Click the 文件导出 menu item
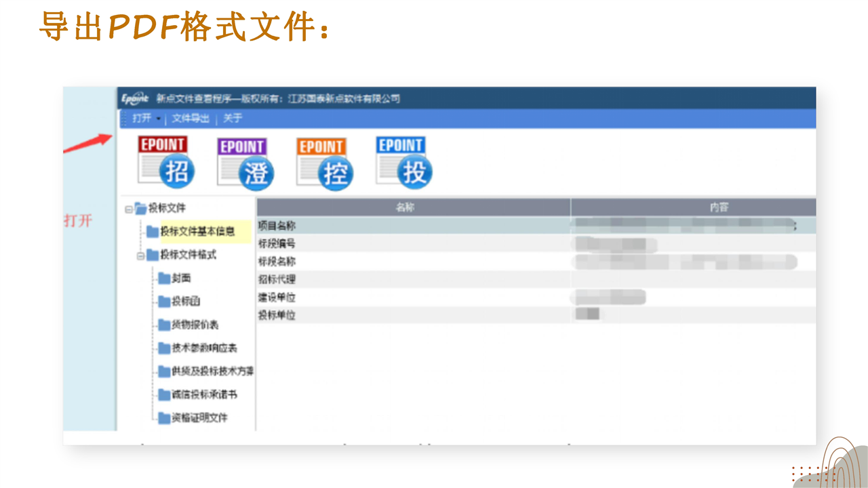Screen dimensions: 868x488 [191, 119]
